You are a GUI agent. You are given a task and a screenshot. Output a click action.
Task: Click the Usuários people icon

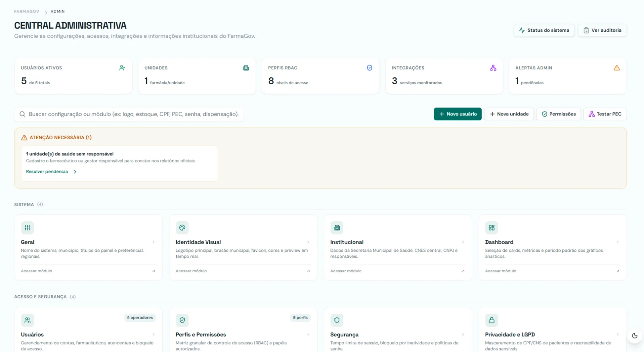(x=27, y=320)
